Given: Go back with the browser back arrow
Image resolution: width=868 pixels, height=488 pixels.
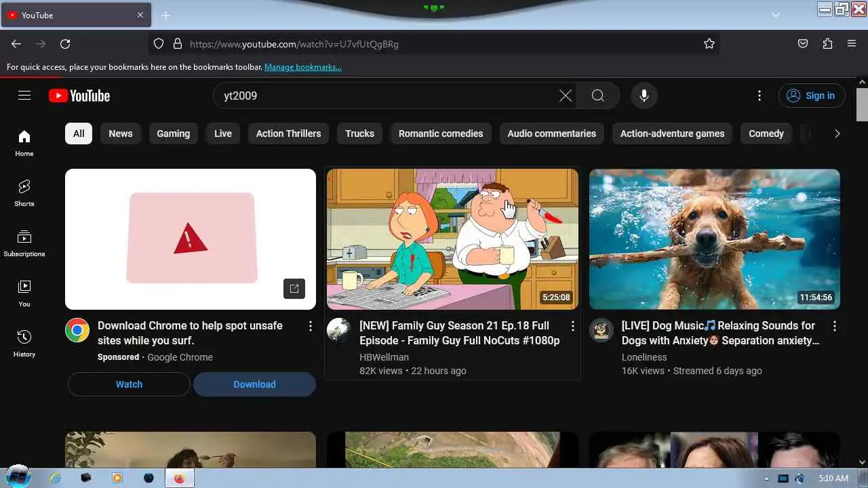Looking at the screenshot, I should (x=16, y=44).
